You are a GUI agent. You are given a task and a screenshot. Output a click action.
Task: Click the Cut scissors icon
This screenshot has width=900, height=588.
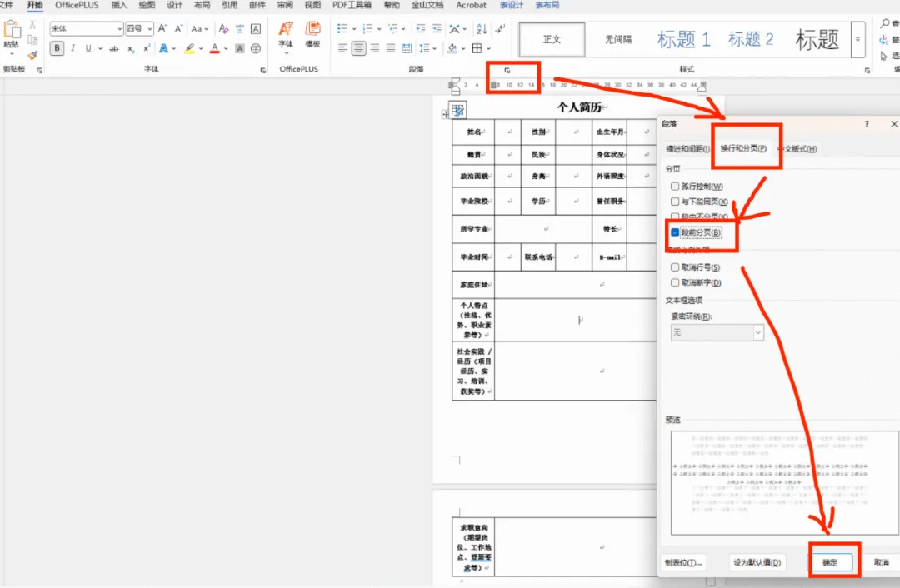click(32, 25)
